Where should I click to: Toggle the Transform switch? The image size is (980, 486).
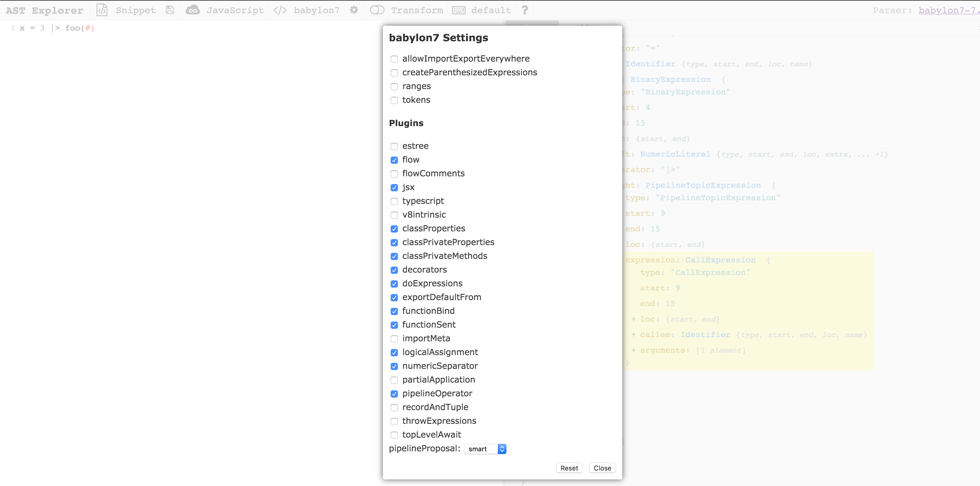pyautogui.click(x=377, y=10)
